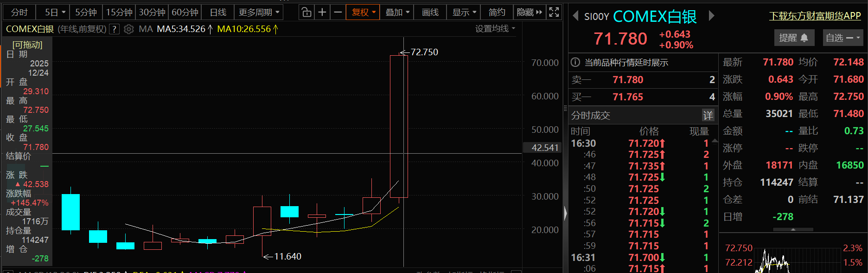The width and height of the screenshot is (868, 273).
Task: Click 隐藏 to hide side panel
Action: [529, 13]
